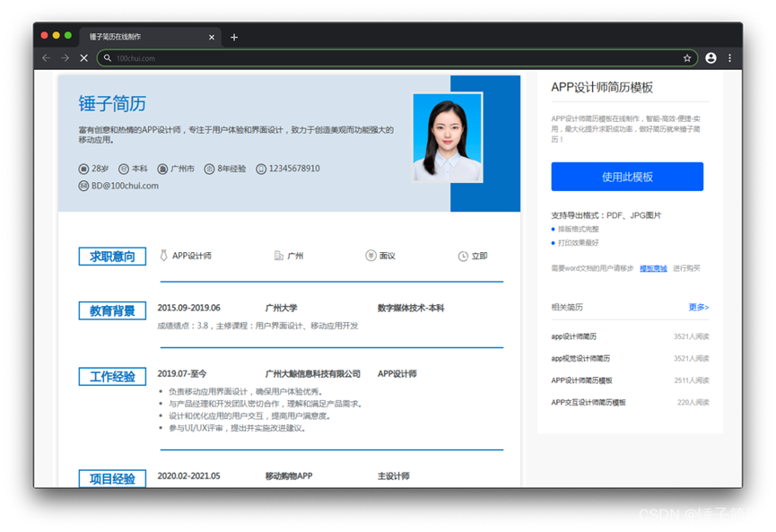Click the 2019.07-至今 work date
Viewport: 776px width, 532px height.
pos(181,373)
